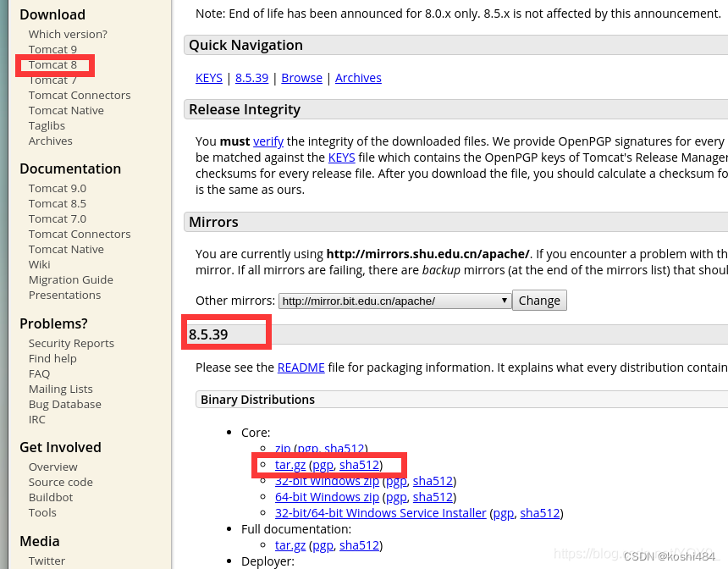Open the Bug Database link
The width and height of the screenshot is (728, 569).
coord(64,405)
